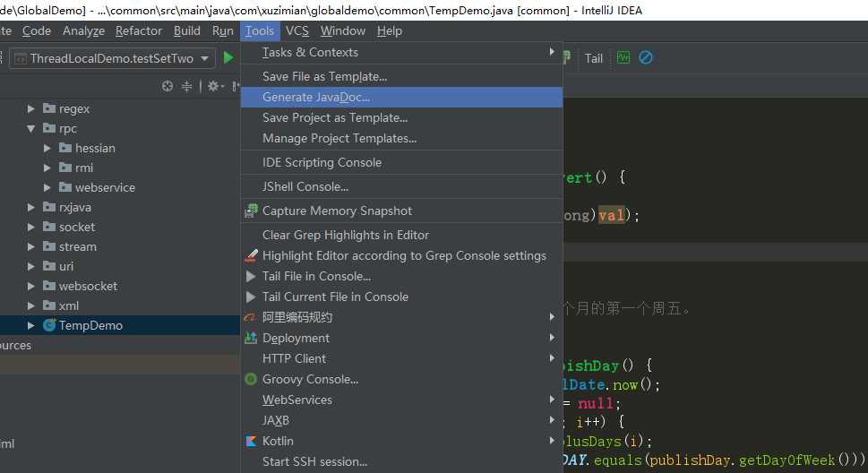
Task: Click 'getDayOfWeek' in editor code
Action: pos(786,460)
